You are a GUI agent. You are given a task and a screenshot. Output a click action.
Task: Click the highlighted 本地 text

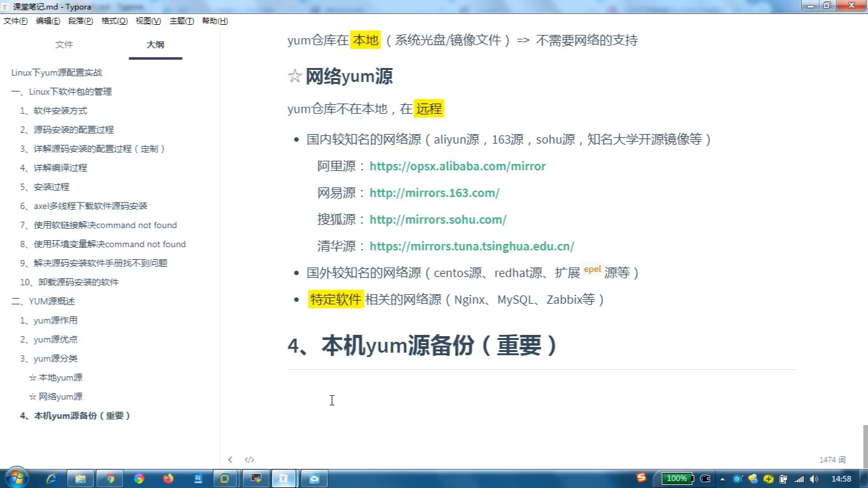coord(365,40)
